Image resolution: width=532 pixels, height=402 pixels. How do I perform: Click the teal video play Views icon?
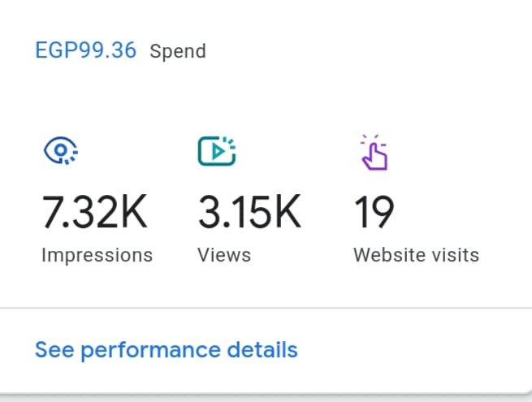coord(217,150)
